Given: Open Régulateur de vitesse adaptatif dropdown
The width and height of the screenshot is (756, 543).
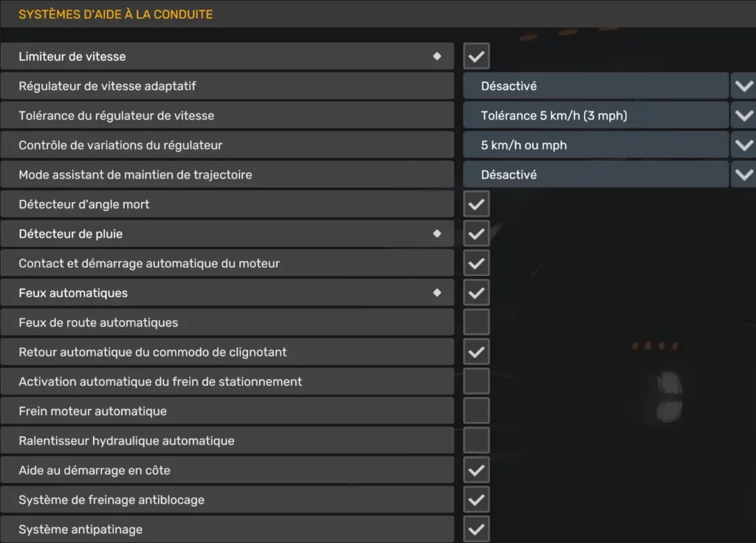Looking at the screenshot, I should point(596,86).
